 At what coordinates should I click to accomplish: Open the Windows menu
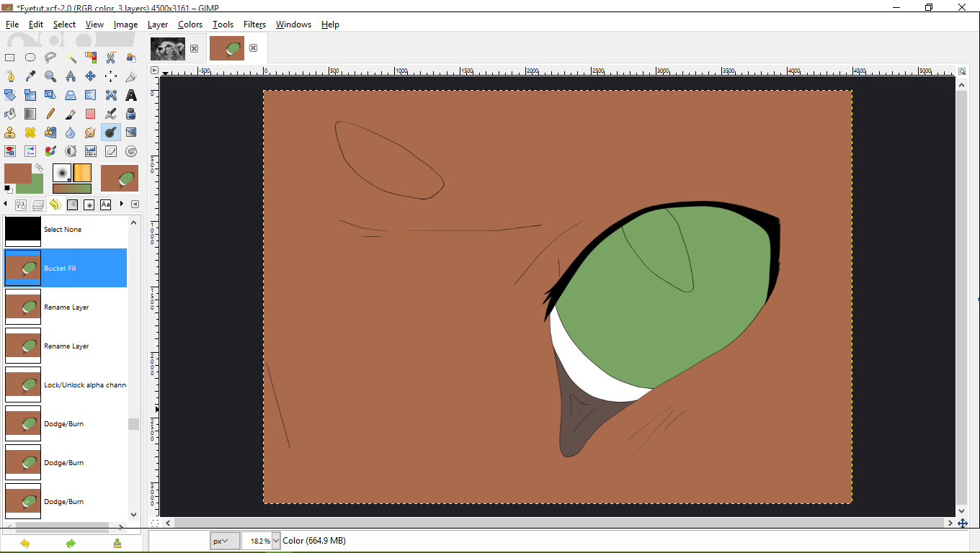pos(293,24)
